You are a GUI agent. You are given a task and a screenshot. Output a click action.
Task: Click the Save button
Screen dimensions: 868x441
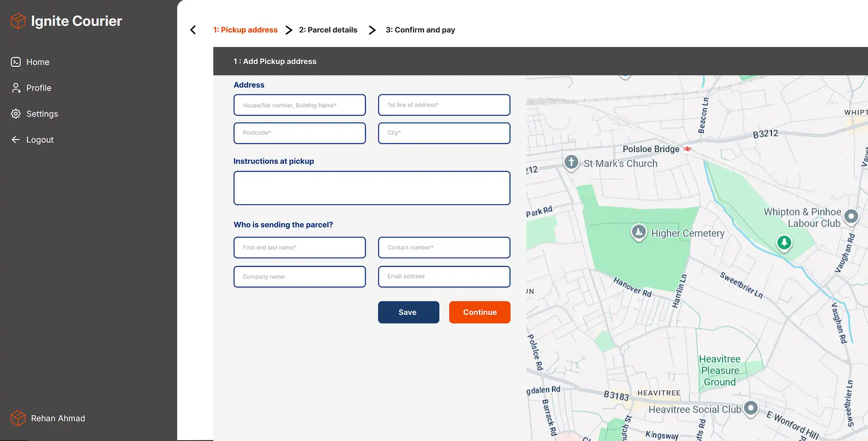click(x=409, y=312)
